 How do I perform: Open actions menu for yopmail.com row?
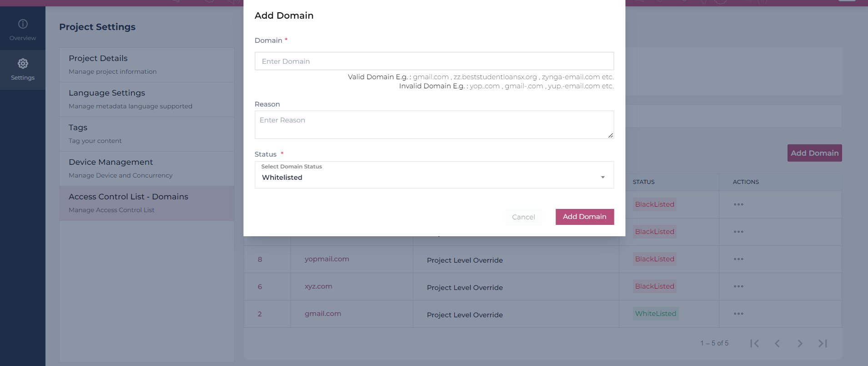(738, 259)
